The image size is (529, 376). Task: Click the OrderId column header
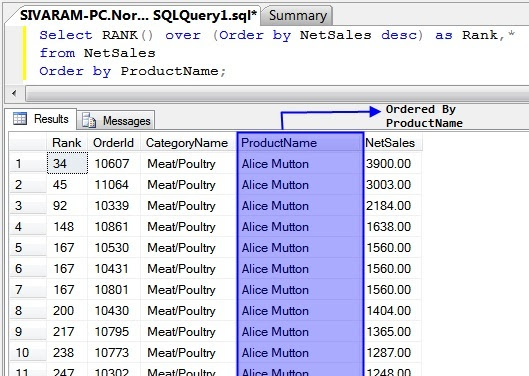(113, 143)
